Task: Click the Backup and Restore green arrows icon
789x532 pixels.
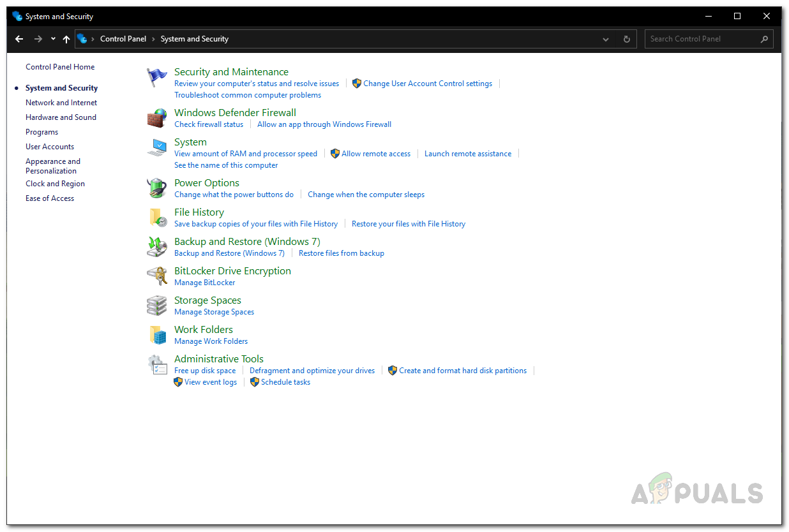Action: tap(156, 247)
